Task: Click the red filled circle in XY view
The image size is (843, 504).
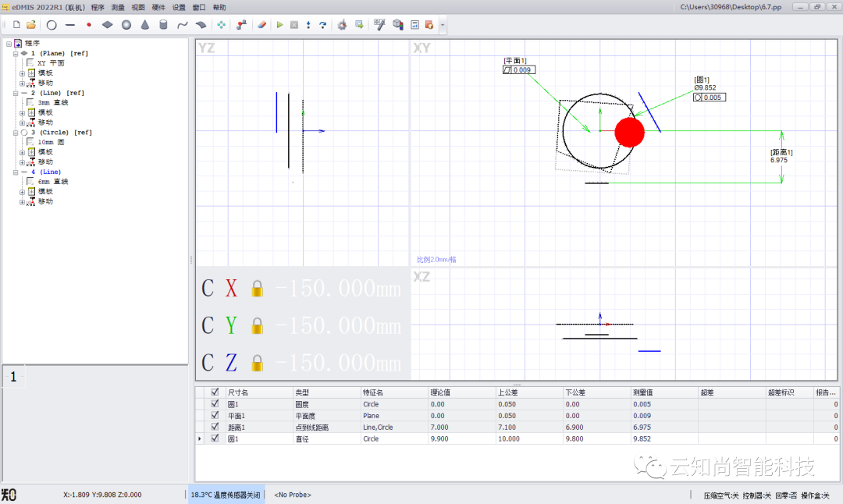Action: [629, 132]
